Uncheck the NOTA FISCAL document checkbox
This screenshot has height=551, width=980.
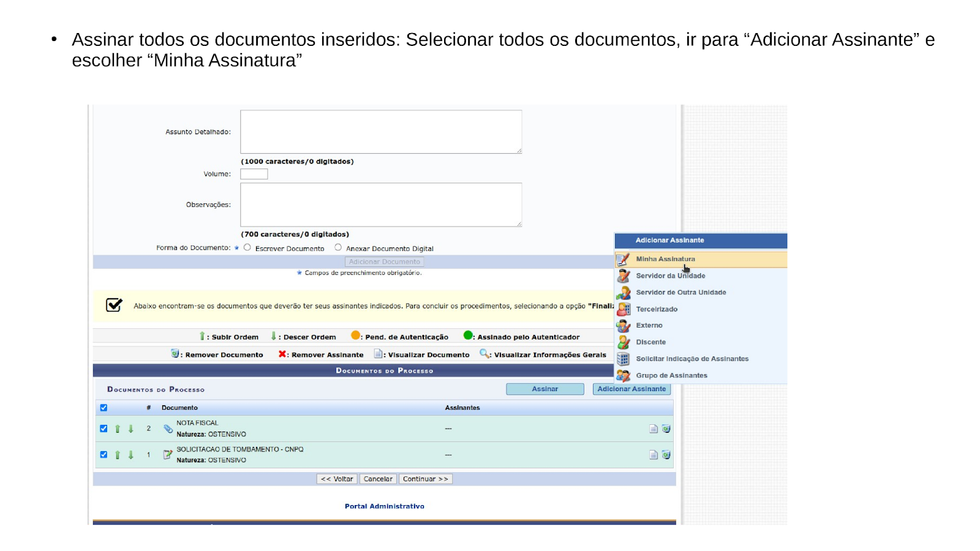pos(104,429)
